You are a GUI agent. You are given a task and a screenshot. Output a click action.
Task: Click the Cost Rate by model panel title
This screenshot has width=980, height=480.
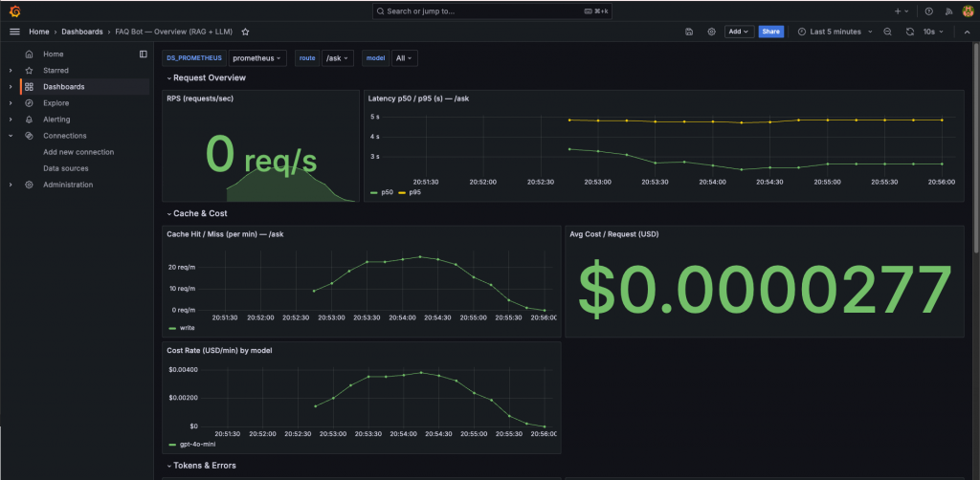[x=219, y=350]
